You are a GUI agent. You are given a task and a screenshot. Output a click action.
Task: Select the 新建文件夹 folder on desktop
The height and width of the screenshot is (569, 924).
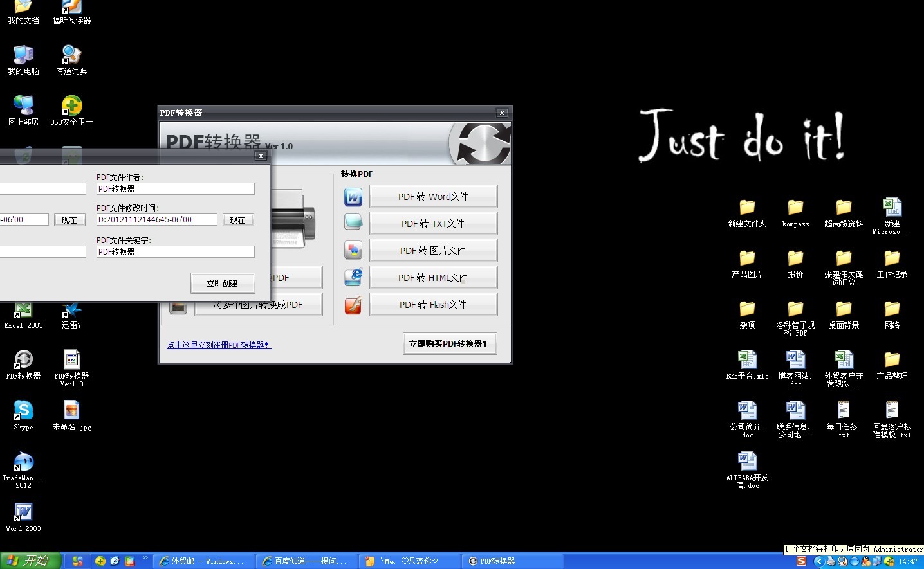click(x=747, y=213)
